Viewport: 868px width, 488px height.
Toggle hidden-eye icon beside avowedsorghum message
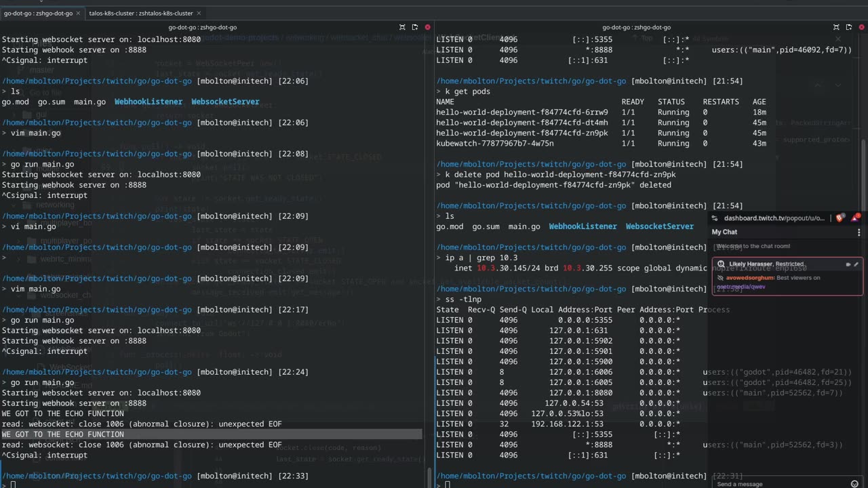[x=722, y=278]
